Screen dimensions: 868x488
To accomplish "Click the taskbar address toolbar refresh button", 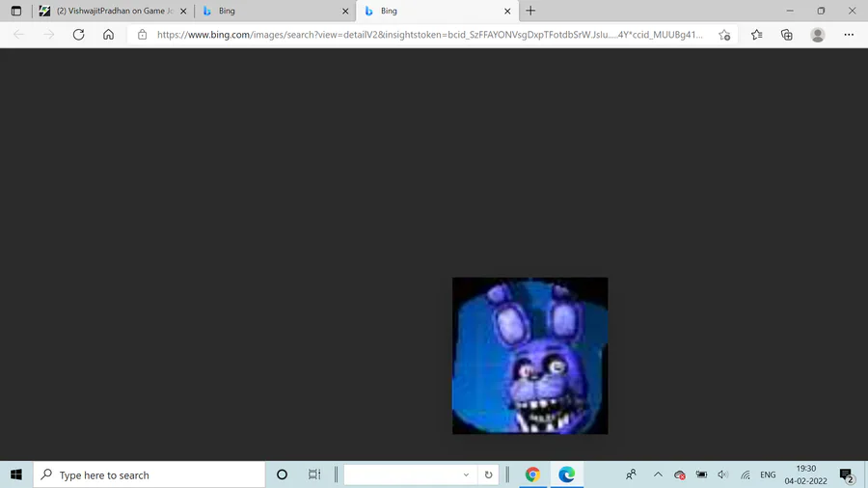I will (488, 474).
